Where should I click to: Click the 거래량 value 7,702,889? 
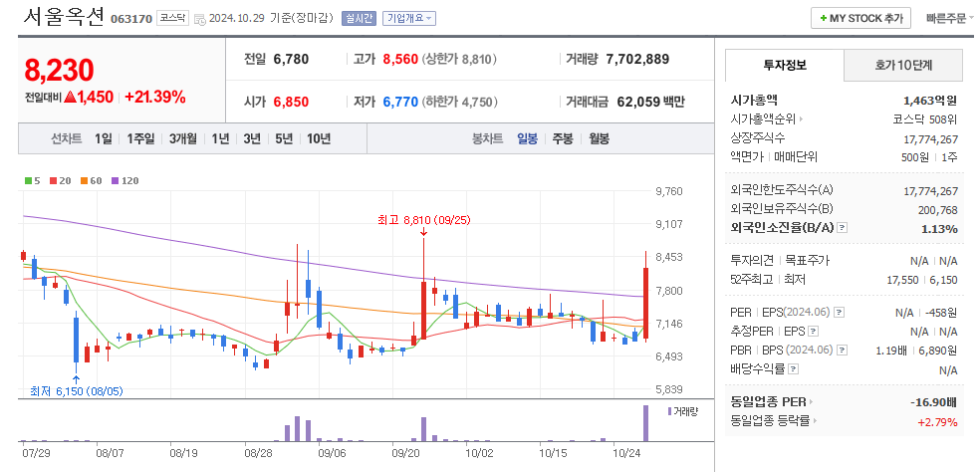pyautogui.click(x=637, y=60)
